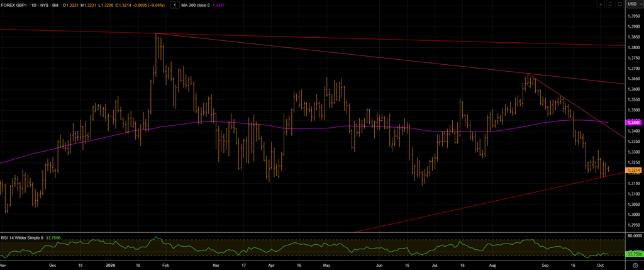Click the 1.3100 price axis label
Image resolution: width=644 pixels, height=270 pixels.
point(635,193)
